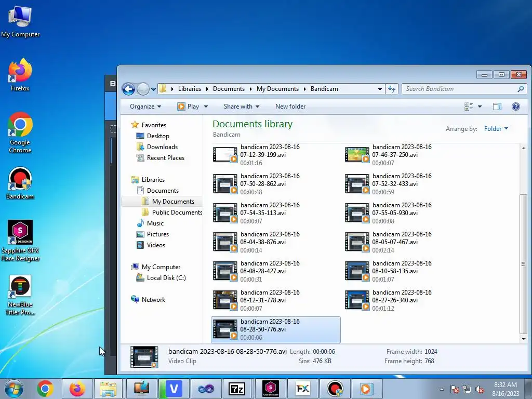This screenshot has height=399, width=532.
Task: Open the Organize dropdown menu
Action: (145, 107)
